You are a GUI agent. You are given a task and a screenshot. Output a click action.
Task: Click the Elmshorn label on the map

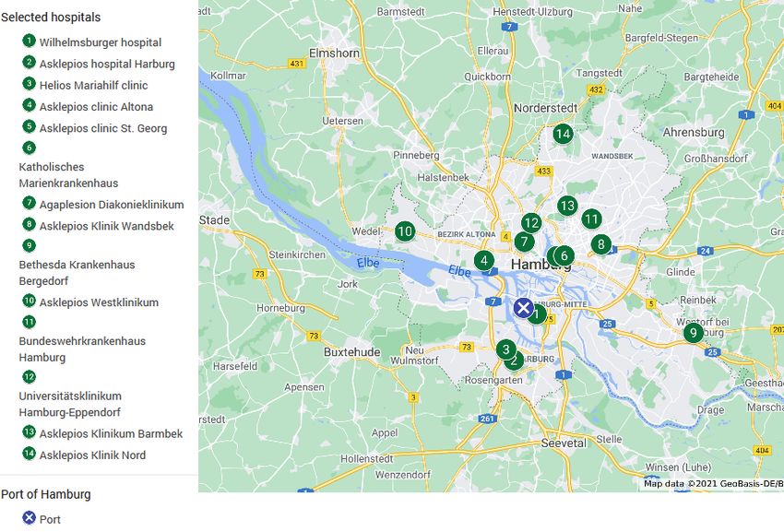click(334, 53)
